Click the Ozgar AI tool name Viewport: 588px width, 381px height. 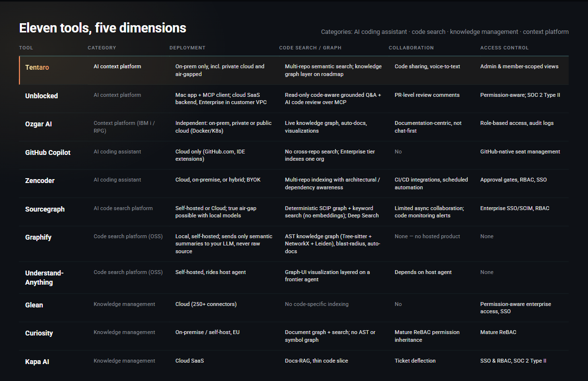(38, 124)
